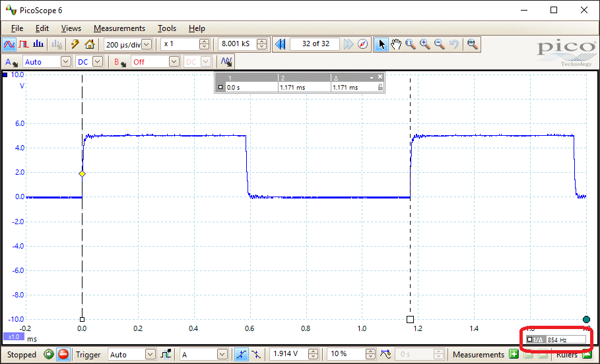This screenshot has width=600, height=364.
Task: Select the Hand pan tool
Action: pyautogui.click(x=396, y=44)
